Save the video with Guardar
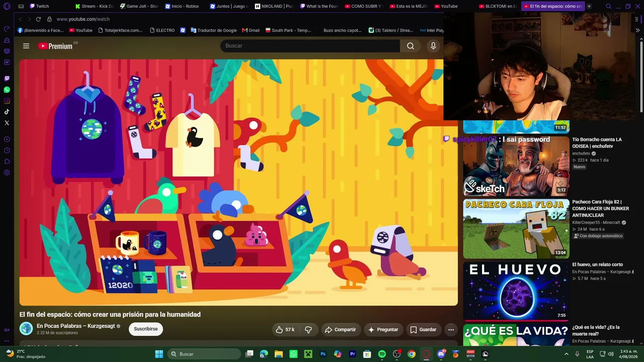Viewport: 644px width, 362px height. tap(423, 330)
